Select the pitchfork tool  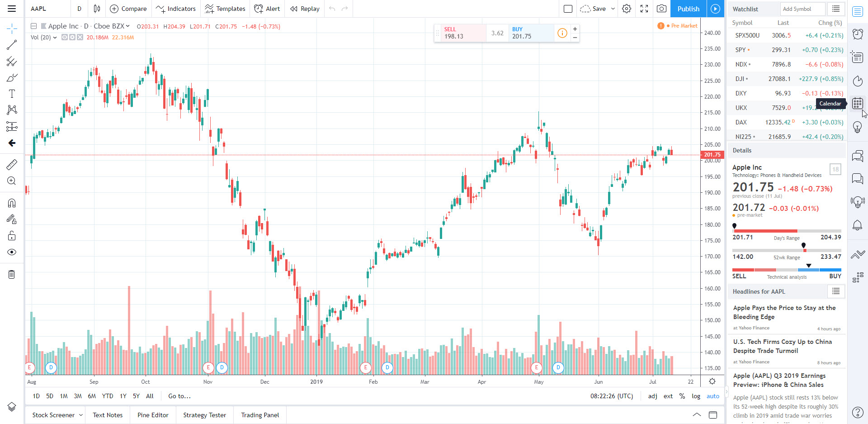click(x=12, y=61)
